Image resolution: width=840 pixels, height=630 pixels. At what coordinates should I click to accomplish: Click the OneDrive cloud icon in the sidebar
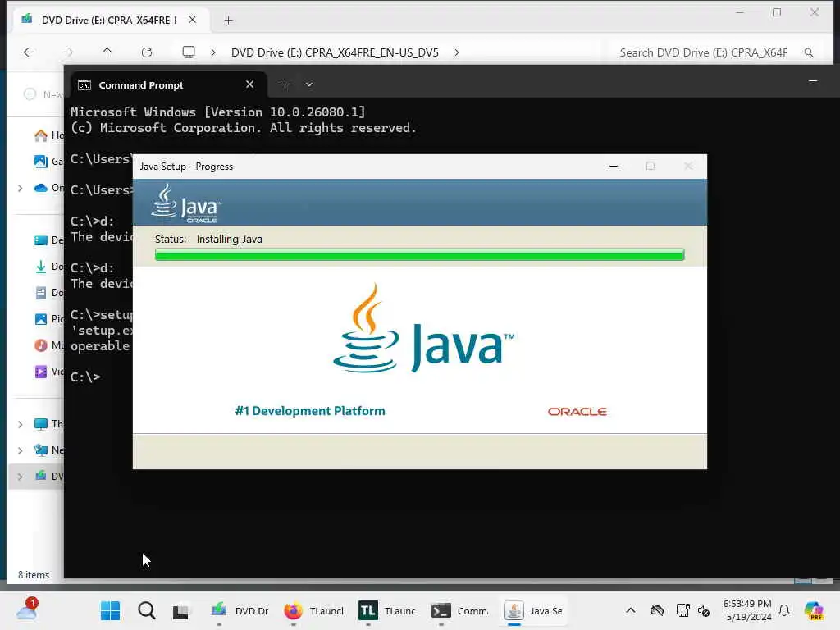point(41,188)
